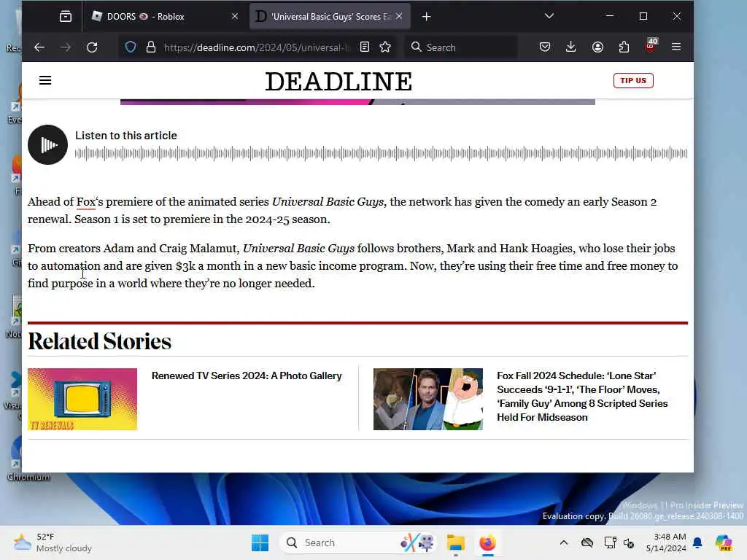This screenshot has width=747, height=560.
Task: Select the 'Universal Basic Guys' Scores tab
Action: click(330, 17)
